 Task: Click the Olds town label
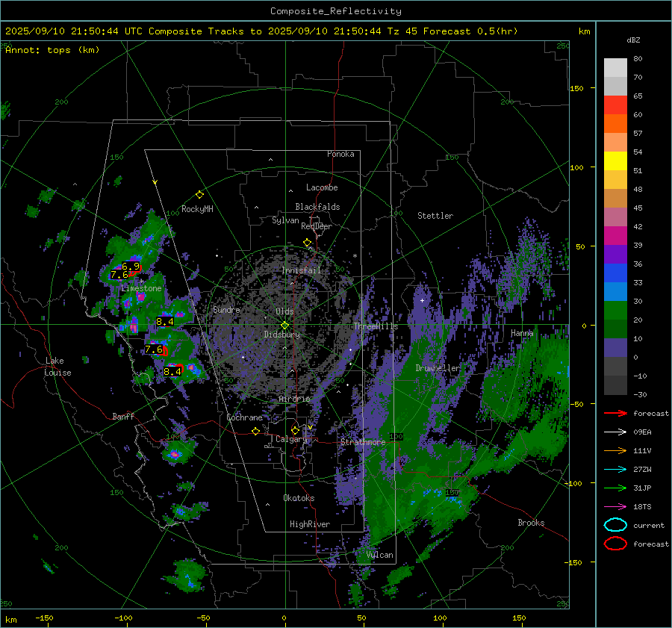[x=284, y=311]
